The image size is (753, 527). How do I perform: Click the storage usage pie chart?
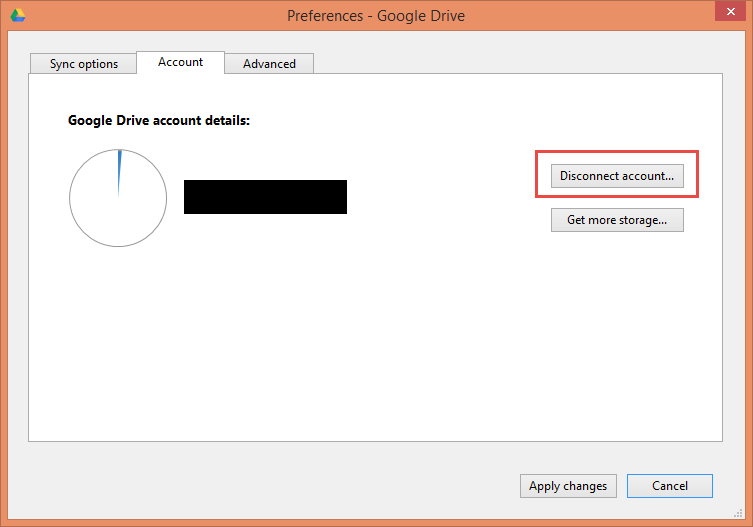click(118, 198)
